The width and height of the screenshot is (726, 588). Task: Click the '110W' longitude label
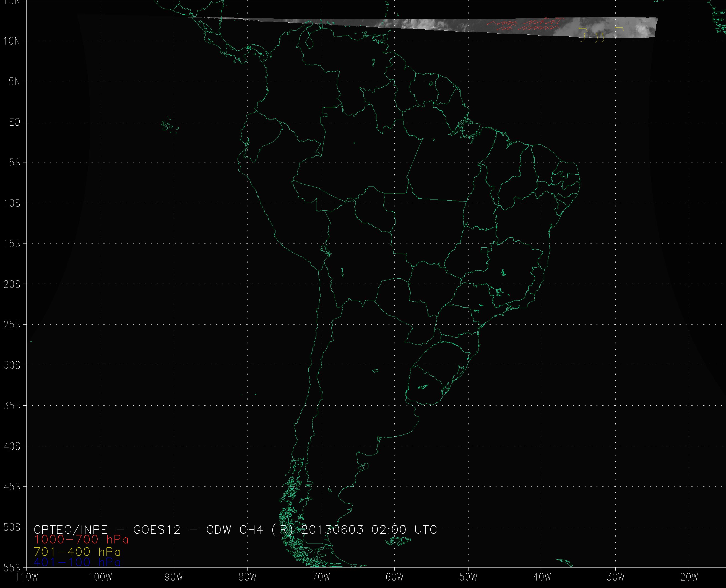click(x=26, y=577)
